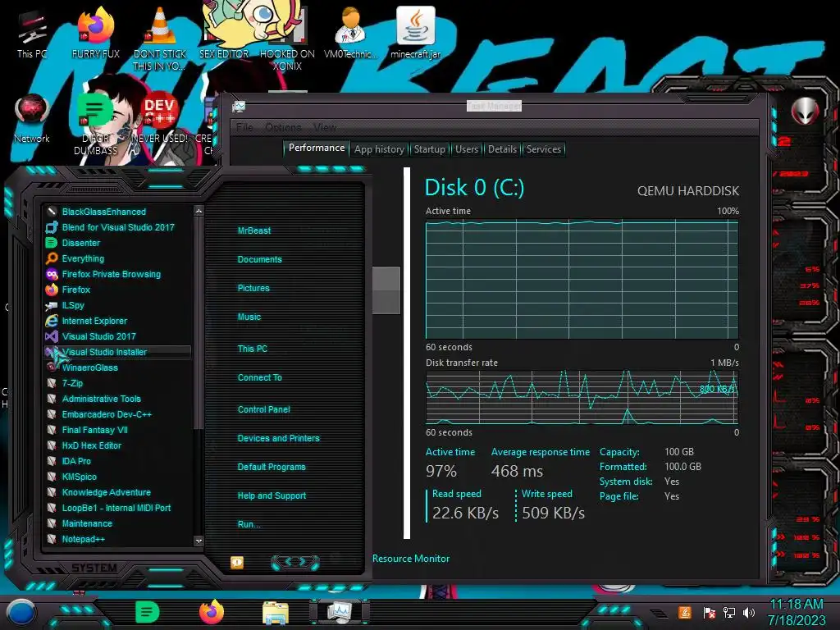Open This PC from start menu right pane

(x=253, y=348)
